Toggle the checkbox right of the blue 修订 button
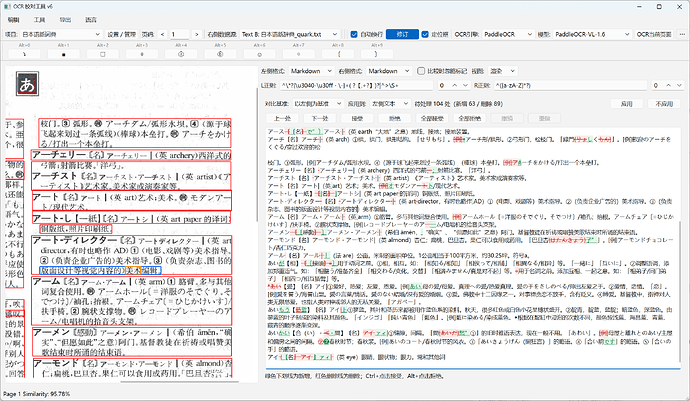The width and height of the screenshot is (690, 401). pos(425,34)
